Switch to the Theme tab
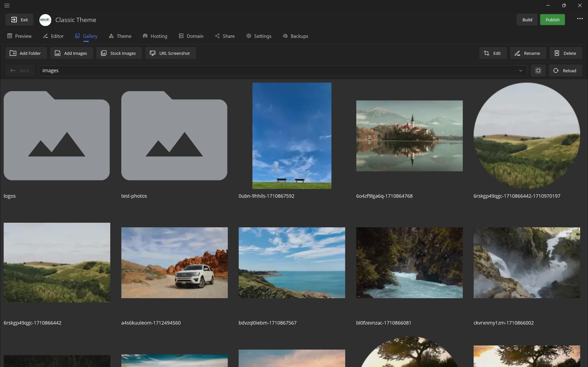This screenshot has height=367, width=588. click(x=120, y=36)
